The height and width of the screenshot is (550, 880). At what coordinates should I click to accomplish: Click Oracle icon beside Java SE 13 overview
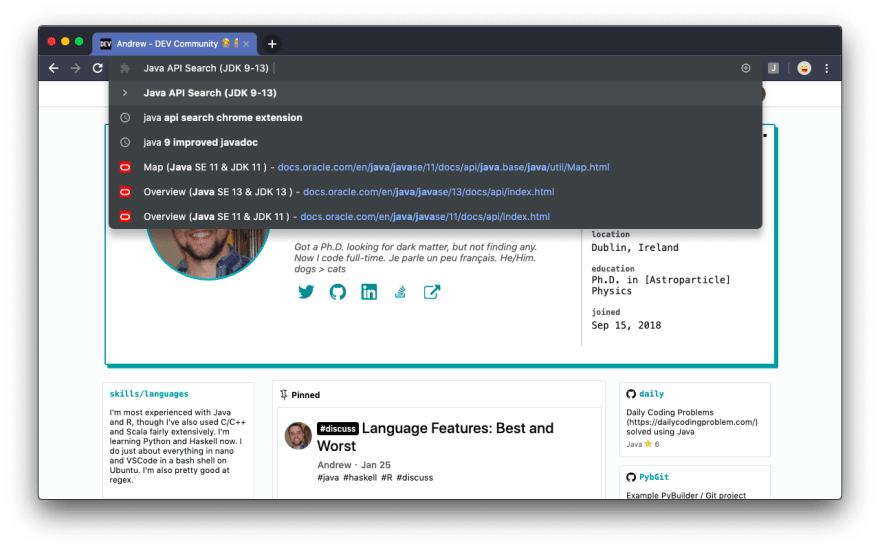coord(125,191)
